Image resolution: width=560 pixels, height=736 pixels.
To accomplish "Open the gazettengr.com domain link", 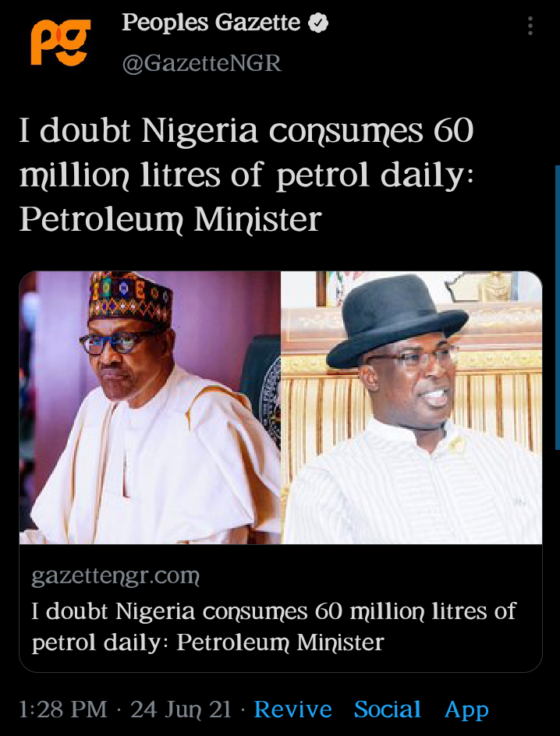I will 115,575.
